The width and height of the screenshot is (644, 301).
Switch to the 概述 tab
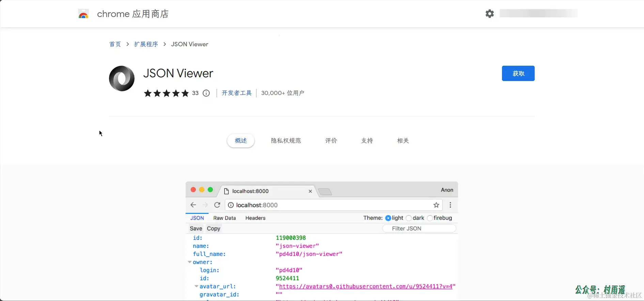[241, 141]
